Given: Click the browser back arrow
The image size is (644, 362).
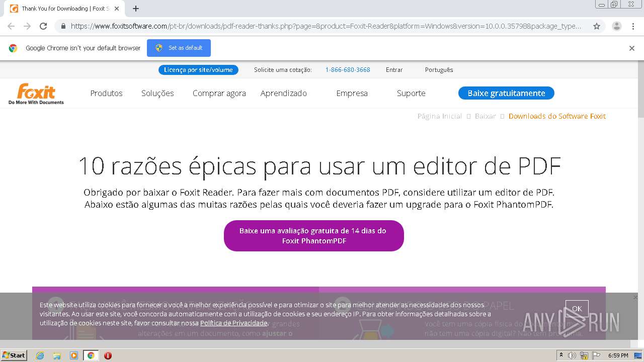Looking at the screenshot, I should (11, 26).
